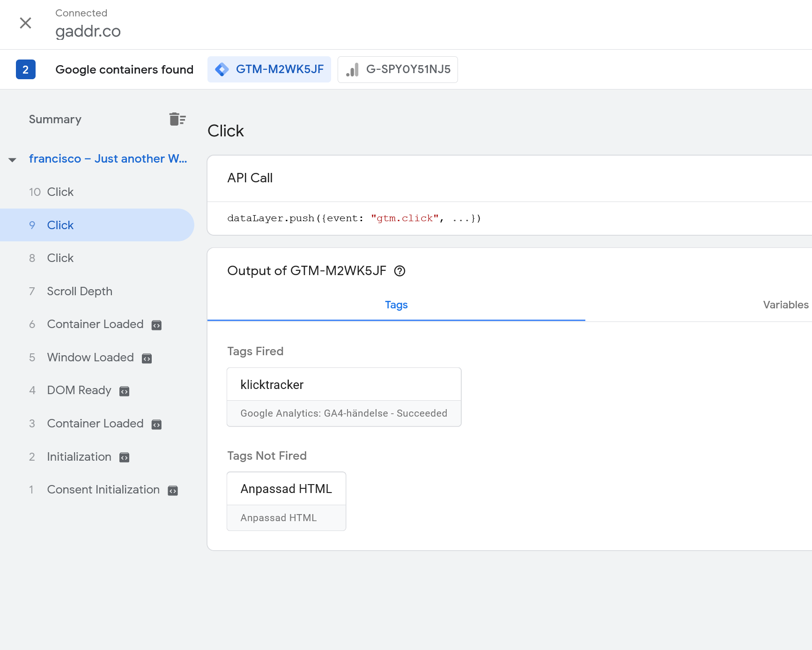Viewport: 812px width, 650px height.
Task: Select the G-SPY0Y51NJ5 container chip
Action: [x=398, y=69]
